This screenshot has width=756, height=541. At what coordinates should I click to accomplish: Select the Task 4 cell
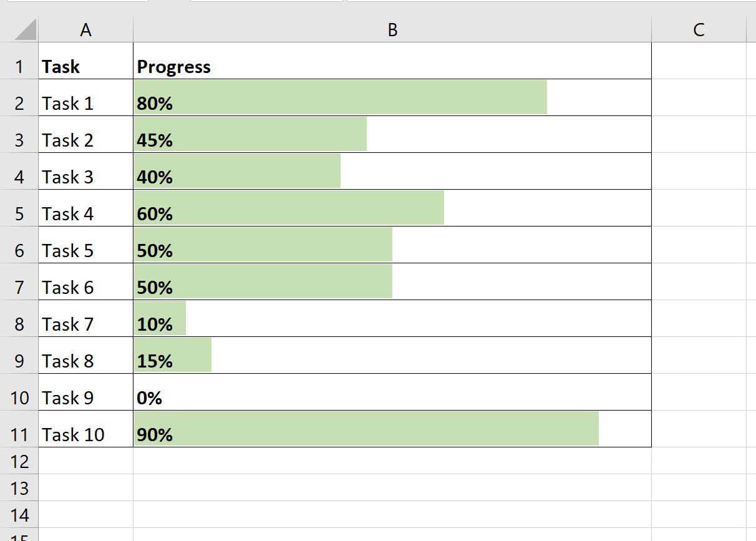[85, 213]
